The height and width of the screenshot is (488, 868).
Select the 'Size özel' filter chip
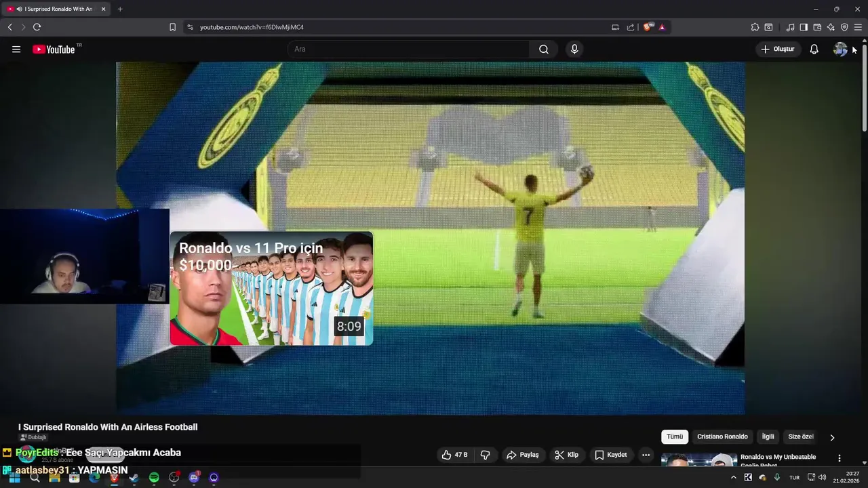click(801, 437)
